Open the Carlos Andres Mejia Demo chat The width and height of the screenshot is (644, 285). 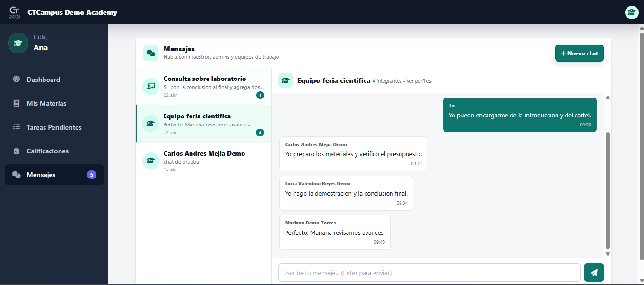point(203,160)
